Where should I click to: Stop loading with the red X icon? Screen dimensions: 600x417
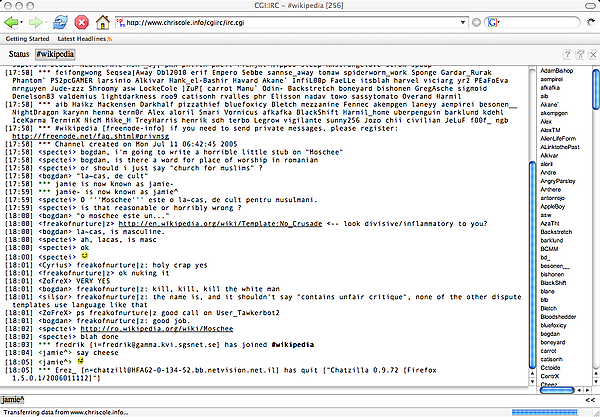(82, 22)
